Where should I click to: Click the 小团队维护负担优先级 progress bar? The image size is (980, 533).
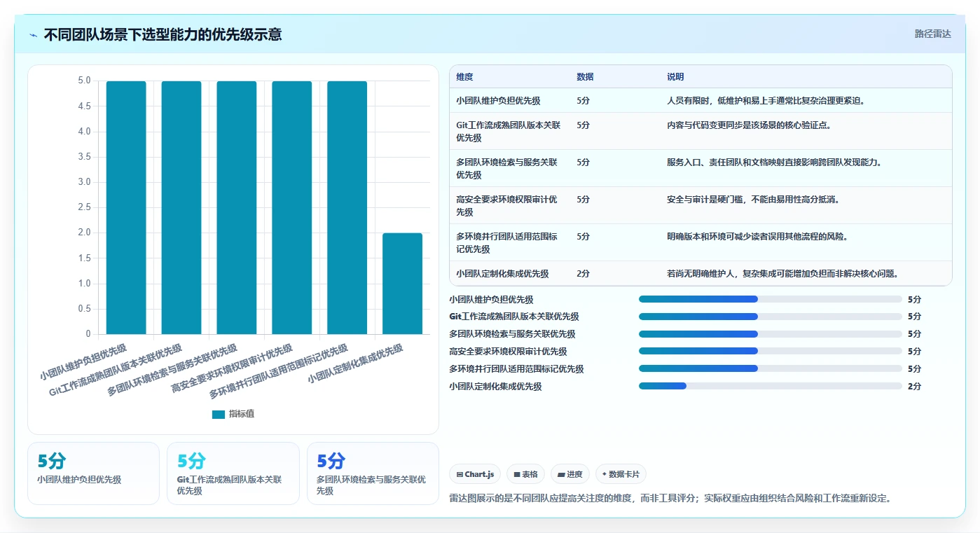(x=771, y=299)
